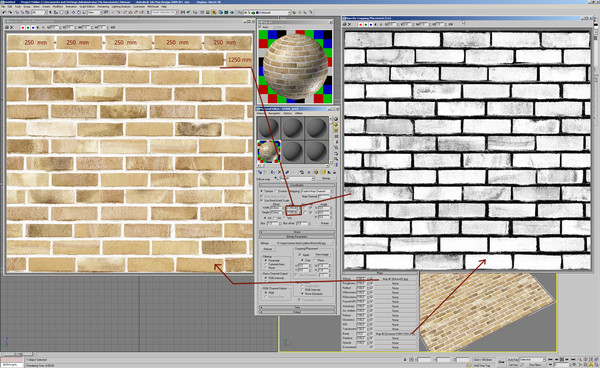Click the Undo icon in main toolbar
The image size is (600, 368).
[x=4, y=12]
